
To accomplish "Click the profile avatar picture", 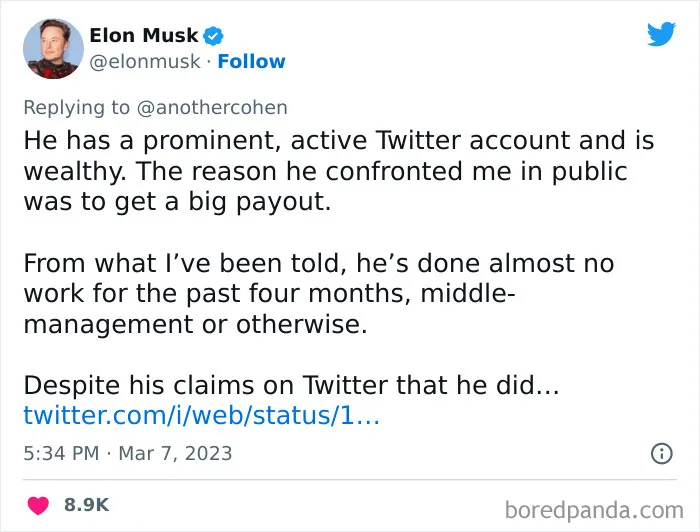I will 53,49.
